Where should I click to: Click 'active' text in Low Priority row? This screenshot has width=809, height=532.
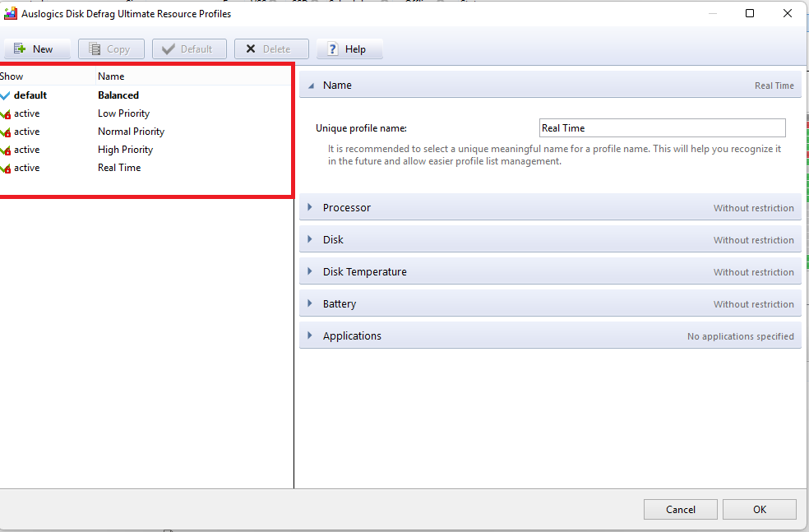(27, 113)
